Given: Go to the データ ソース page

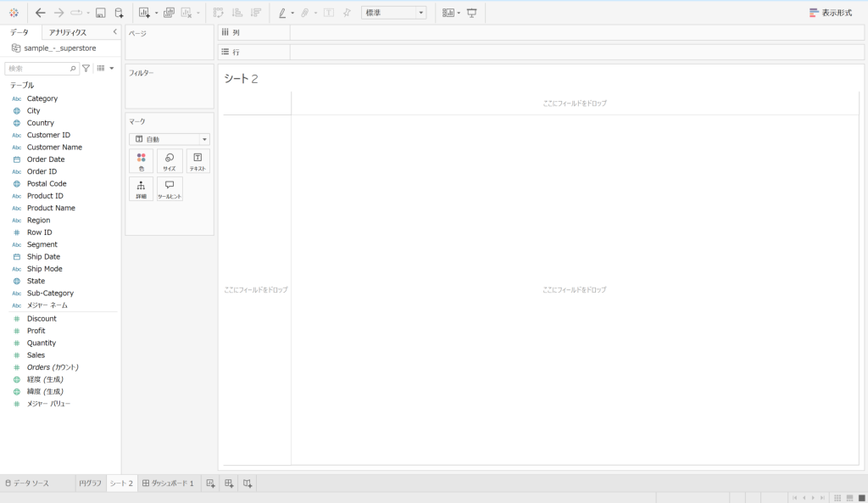Looking at the screenshot, I should coord(27,483).
